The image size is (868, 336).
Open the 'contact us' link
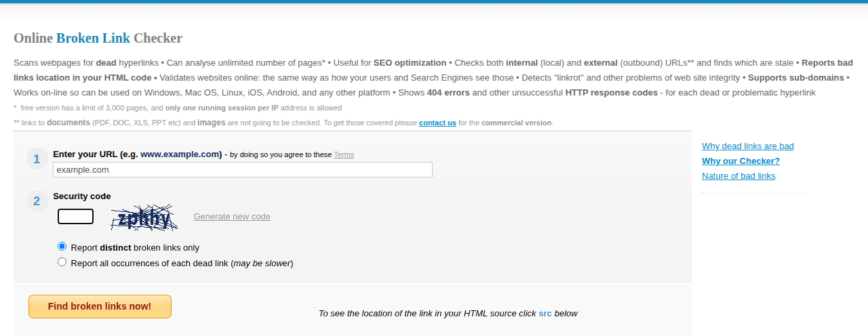437,123
